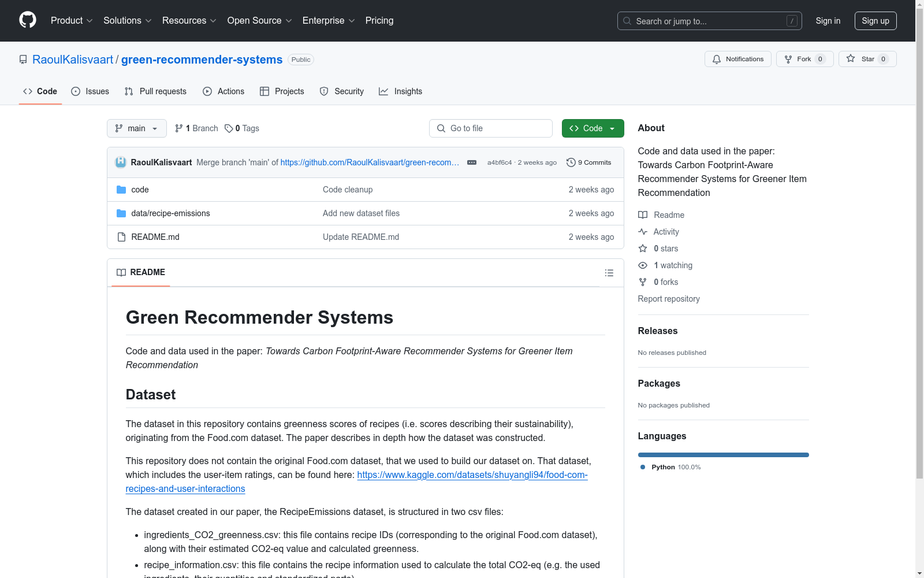The width and height of the screenshot is (924, 578).
Task: Open the Releases heading link
Action: tap(658, 331)
